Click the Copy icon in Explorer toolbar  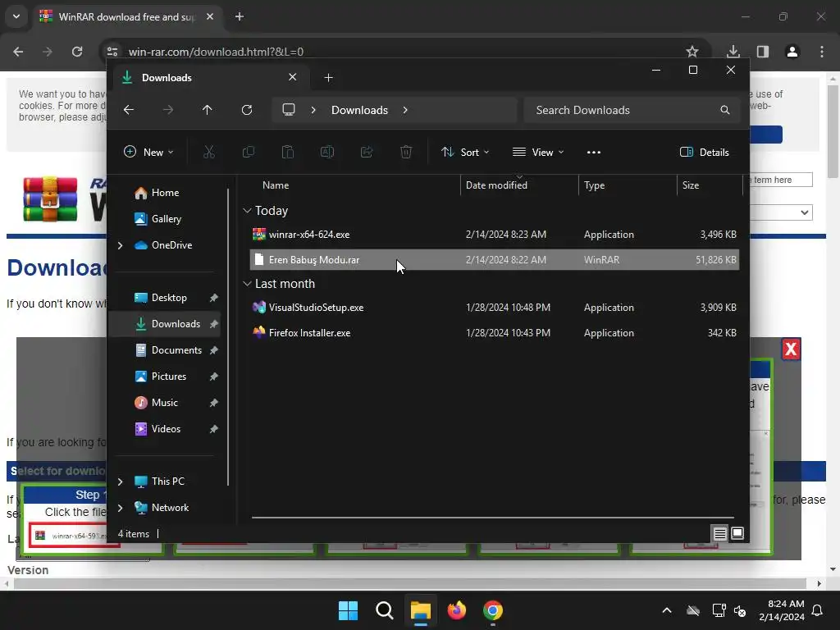[x=248, y=152]
